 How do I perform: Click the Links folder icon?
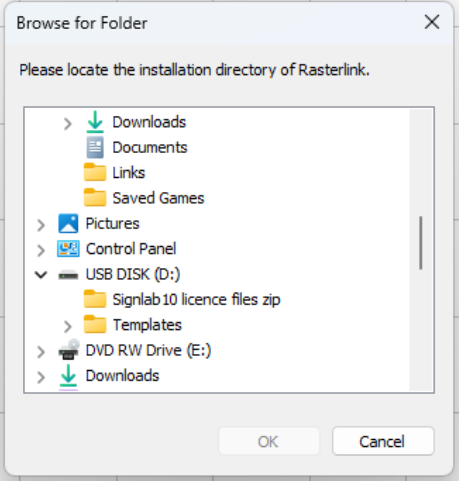click(95, 172)
